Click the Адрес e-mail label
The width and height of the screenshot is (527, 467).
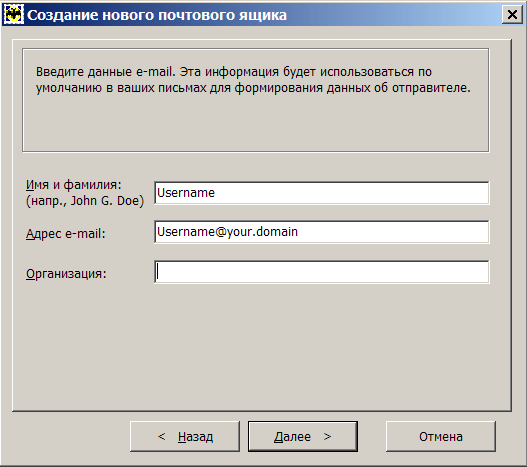click(x=66, y=233)
